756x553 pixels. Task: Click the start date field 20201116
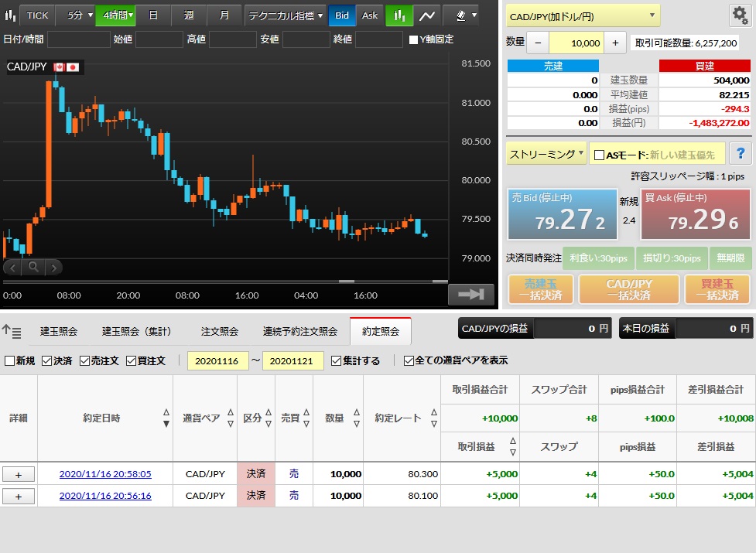point(217,360)
